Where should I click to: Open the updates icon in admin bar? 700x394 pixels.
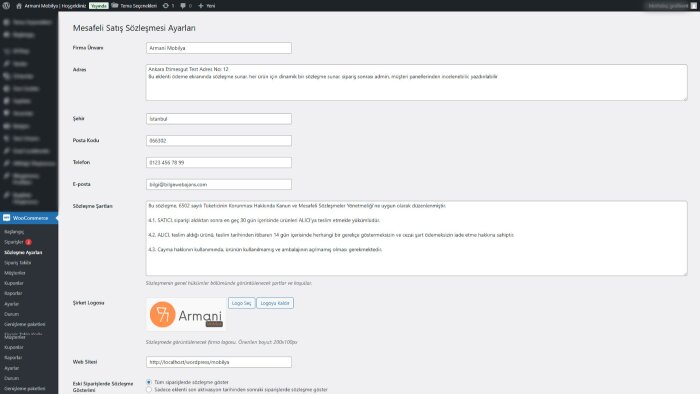pos(168,6)
